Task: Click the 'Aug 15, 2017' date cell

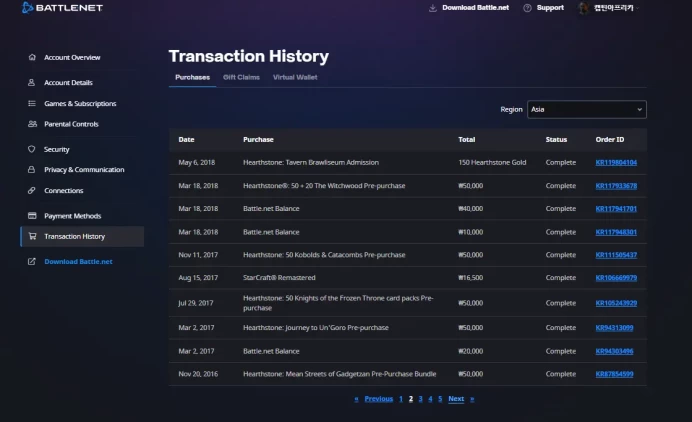Action: point(198,278)
